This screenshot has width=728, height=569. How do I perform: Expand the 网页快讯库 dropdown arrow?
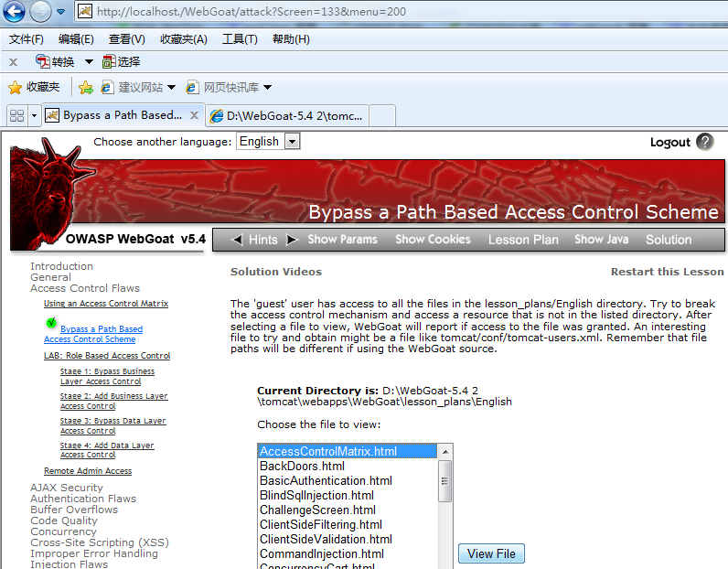click(x=267, y=87)
